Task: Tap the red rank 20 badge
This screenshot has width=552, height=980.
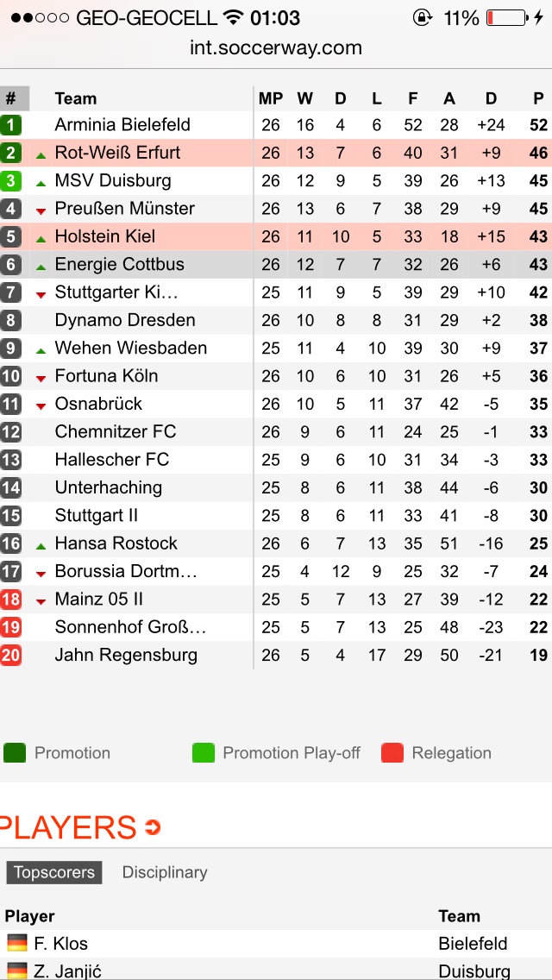Action: (x=11, y=656)
